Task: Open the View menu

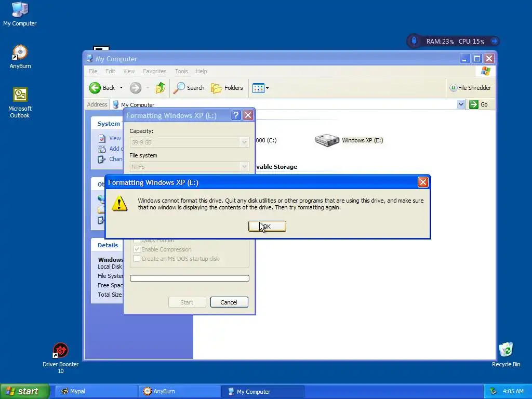Action: [129, 71]
